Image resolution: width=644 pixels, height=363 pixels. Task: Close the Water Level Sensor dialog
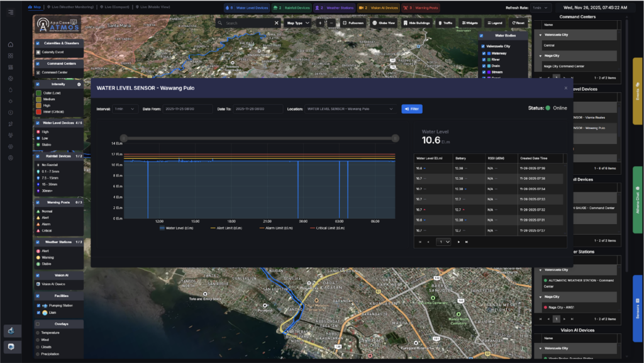(565, 88)
